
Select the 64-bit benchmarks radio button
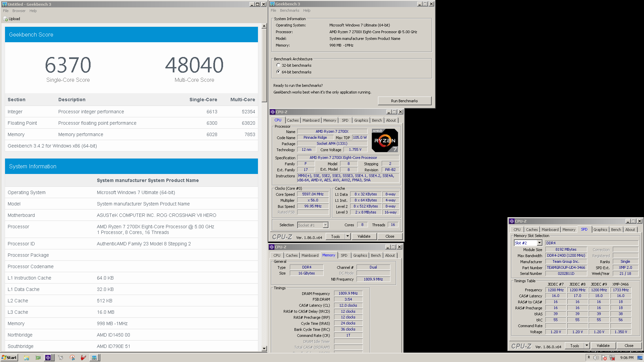click(278, 72)
